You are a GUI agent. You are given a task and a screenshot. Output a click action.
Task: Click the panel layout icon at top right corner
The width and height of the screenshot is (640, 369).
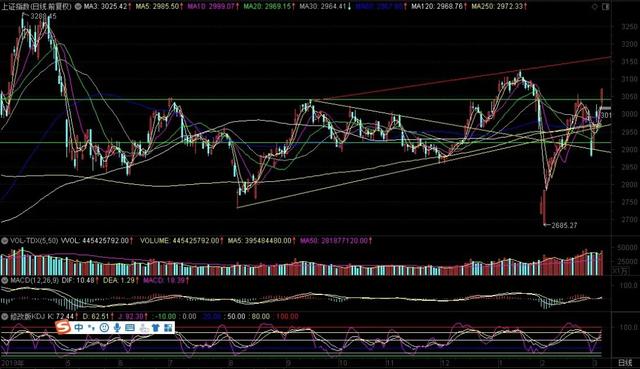(x=606, y=7)
